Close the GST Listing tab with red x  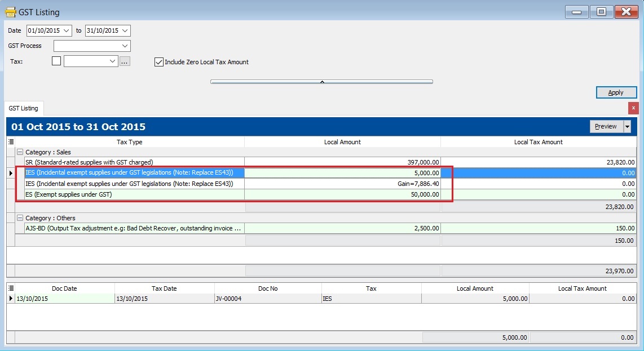coord(633,108)
